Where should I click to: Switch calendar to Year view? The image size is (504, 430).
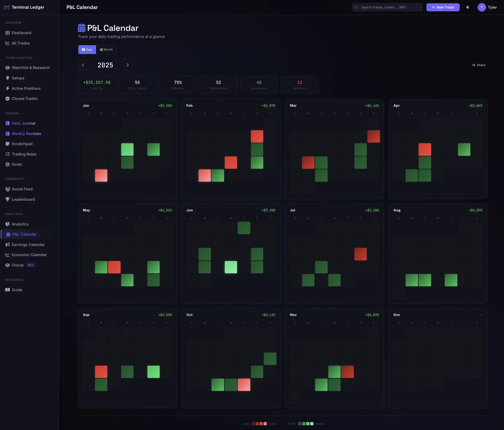click(x=87, y=49)
